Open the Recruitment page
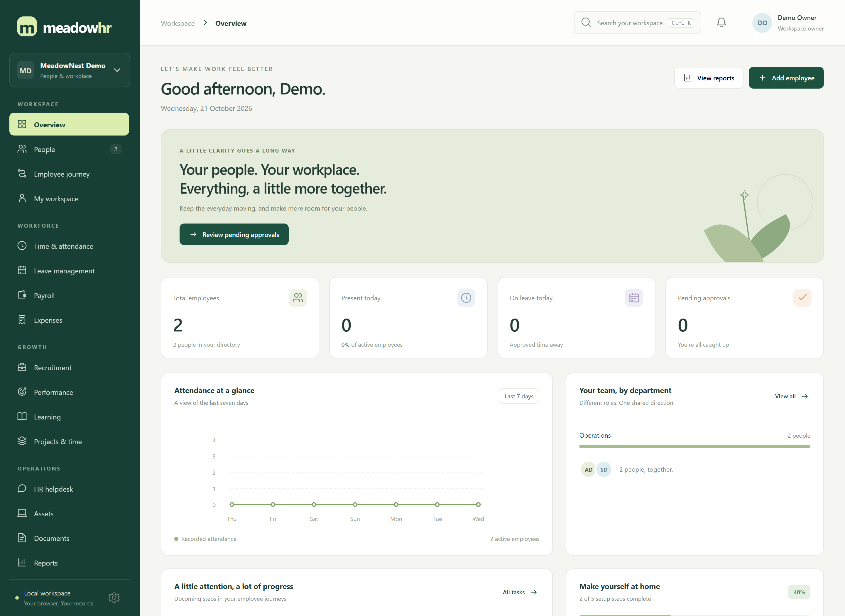The height and width of the screenshot is (616, 845). pyautogui.click(x=69, y=367)
